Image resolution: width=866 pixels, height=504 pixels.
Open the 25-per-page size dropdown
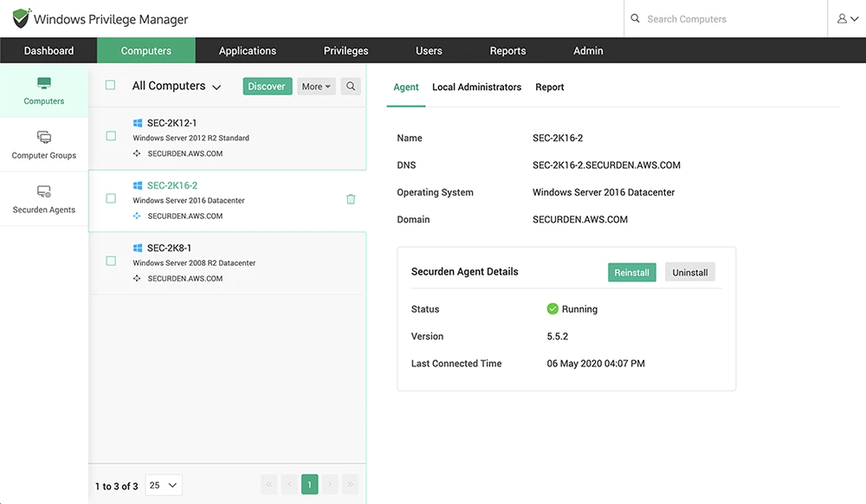[x=164, y=485]
